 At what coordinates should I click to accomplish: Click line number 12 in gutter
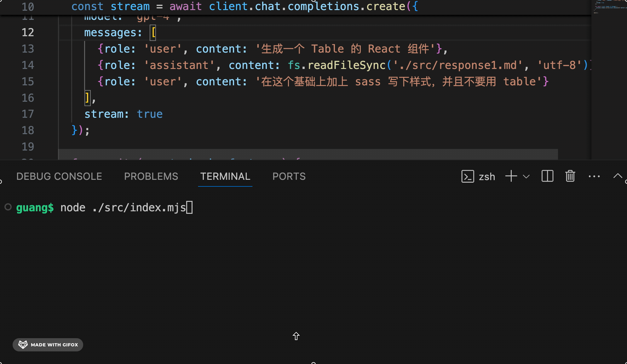point(28,32)
